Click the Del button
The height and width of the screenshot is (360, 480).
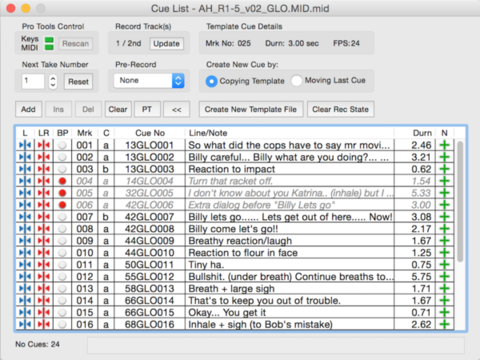(88, 109)
